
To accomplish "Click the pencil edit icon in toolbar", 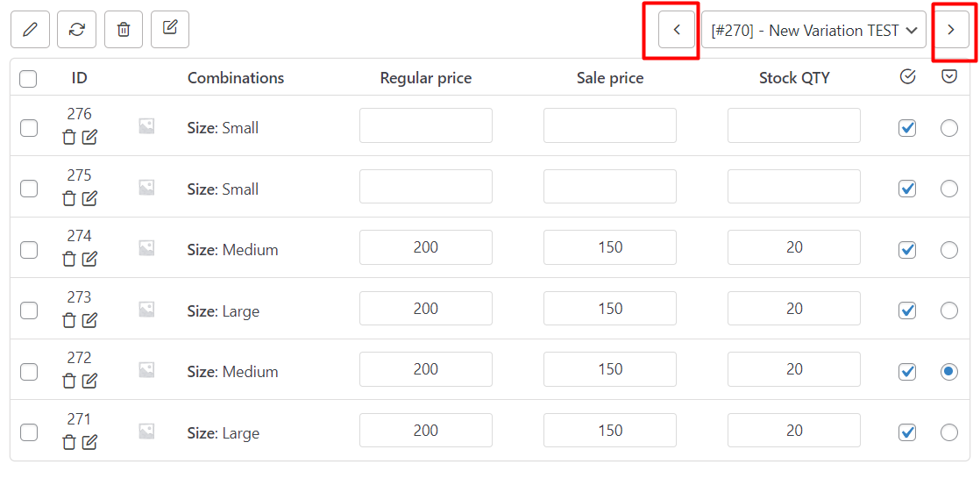I will point(30,30).
